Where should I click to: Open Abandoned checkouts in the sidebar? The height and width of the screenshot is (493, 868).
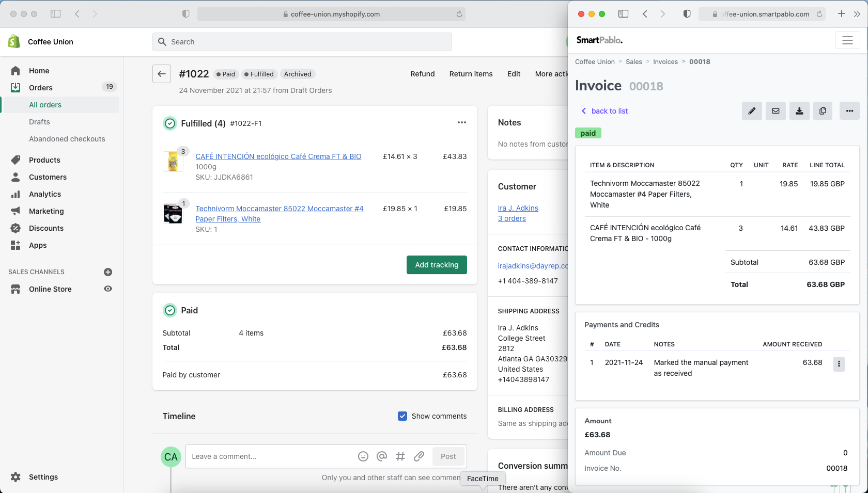[67, 139]
